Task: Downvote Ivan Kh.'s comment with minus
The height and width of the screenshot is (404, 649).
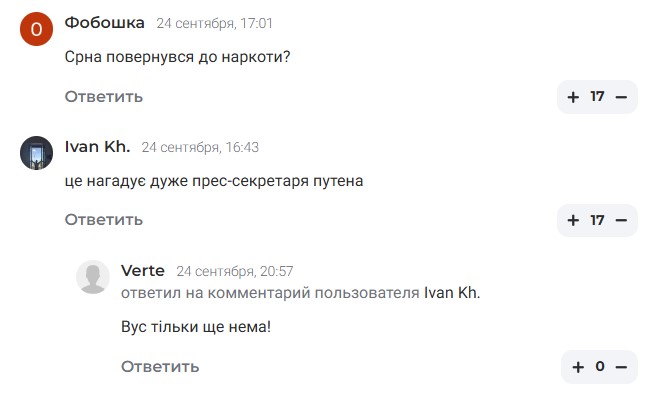Action: pos(621,220)
